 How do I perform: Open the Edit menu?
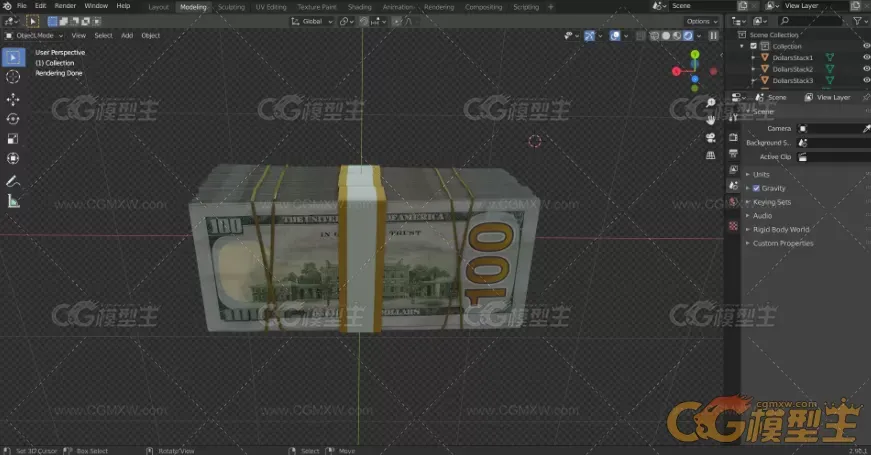coord(41,6)
